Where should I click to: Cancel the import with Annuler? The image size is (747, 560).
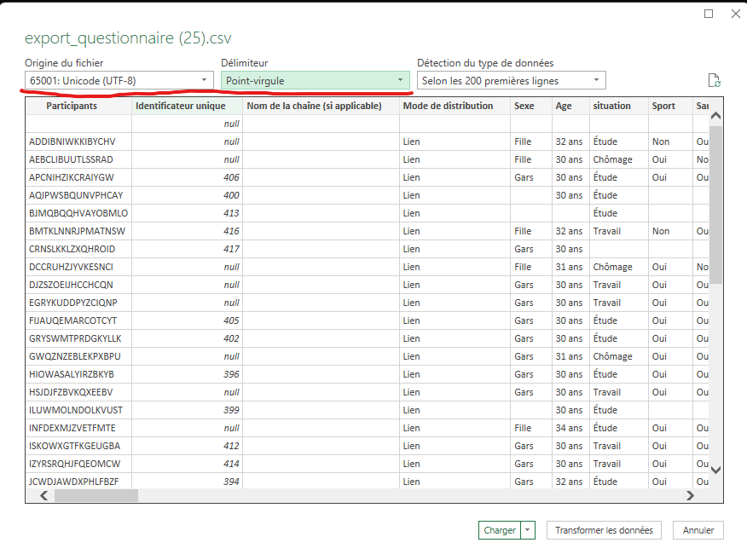(698, 530)
